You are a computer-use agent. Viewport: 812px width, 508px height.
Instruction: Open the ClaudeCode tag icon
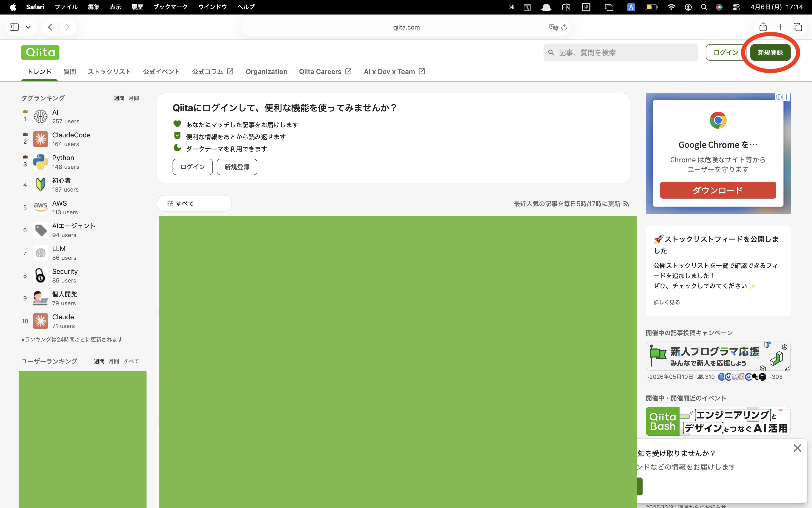(41, 139)
